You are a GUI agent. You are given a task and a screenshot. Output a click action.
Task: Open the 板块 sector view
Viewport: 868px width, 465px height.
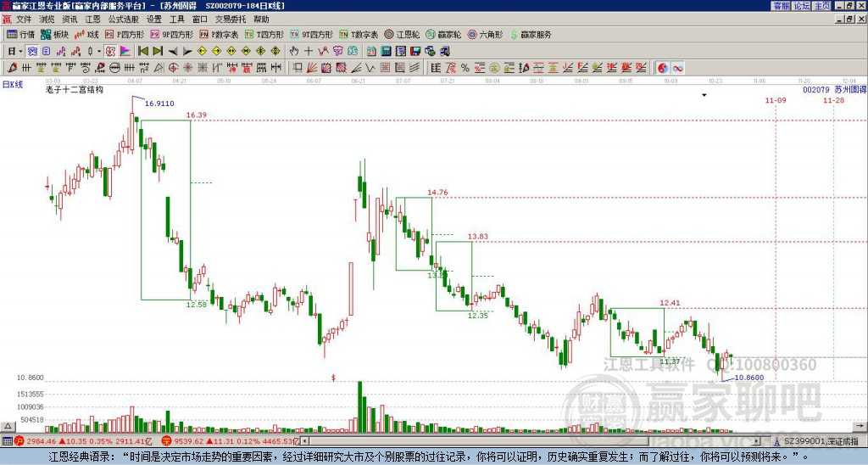click(x=54, y=35)
